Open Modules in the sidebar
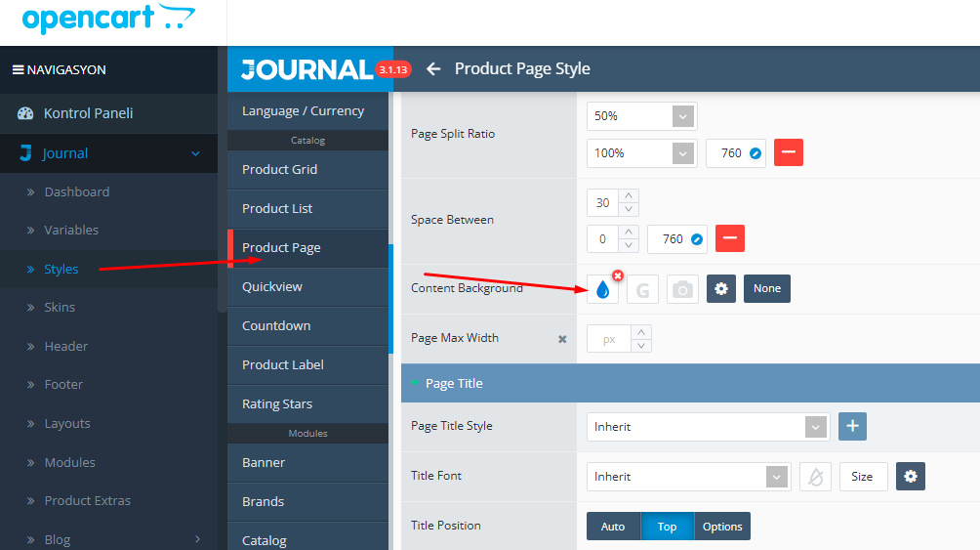 pos(69,462)
